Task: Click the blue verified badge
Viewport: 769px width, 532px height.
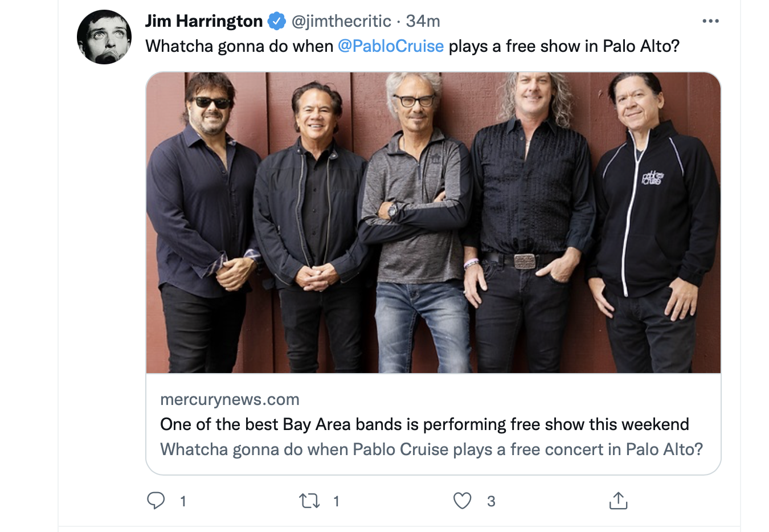Action: tap(277, 21)
